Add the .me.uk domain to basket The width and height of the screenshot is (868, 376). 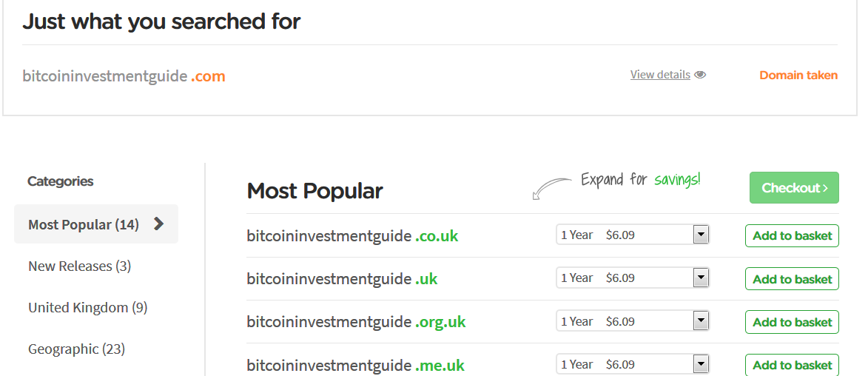(x=792, y=364)
